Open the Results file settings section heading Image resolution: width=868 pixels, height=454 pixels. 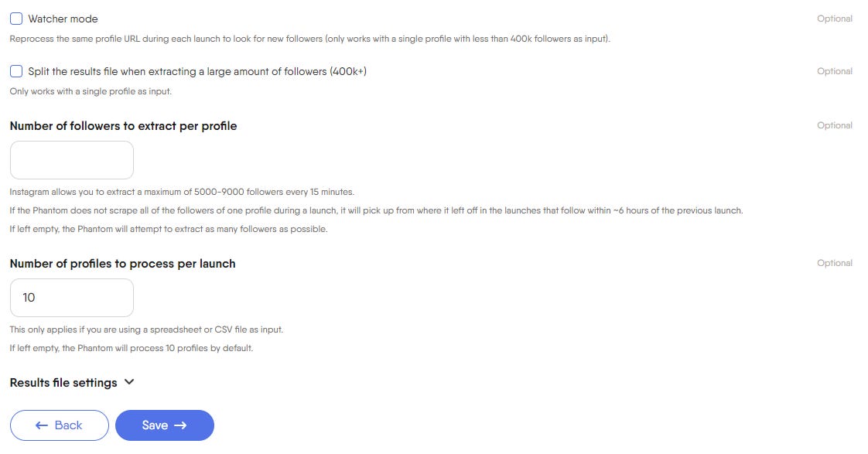[x=63, y=383]
